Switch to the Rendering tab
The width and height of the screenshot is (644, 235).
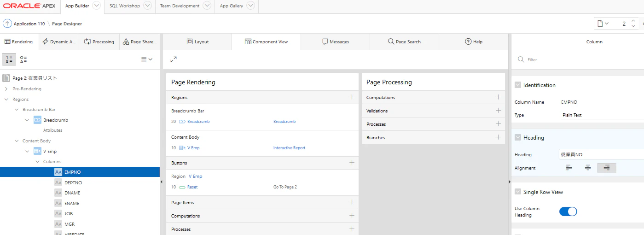click(x=19, y=41)
